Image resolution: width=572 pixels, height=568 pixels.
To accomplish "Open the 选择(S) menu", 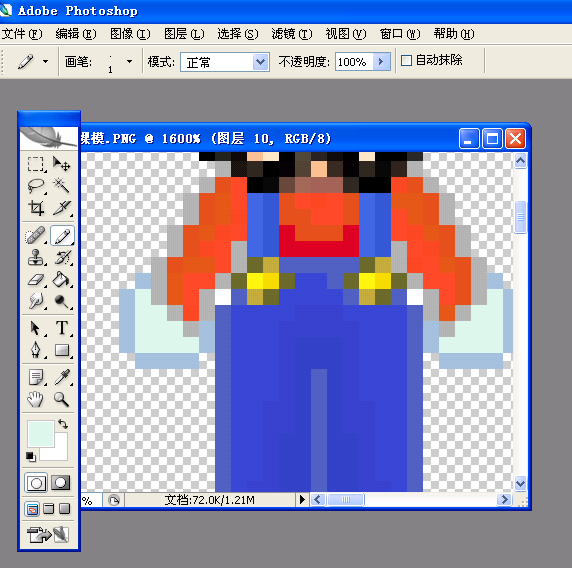I will pos(238,34).
